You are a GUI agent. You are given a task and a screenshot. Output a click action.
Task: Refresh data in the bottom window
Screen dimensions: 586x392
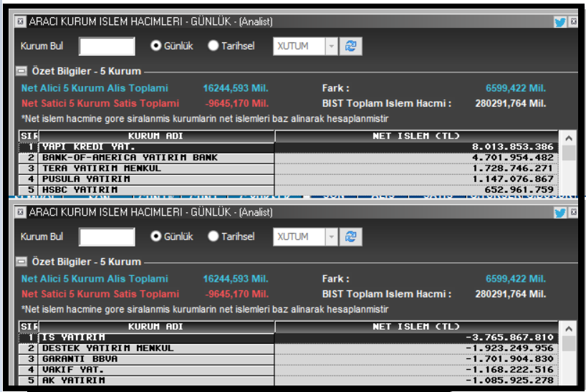tap(350, 237)
